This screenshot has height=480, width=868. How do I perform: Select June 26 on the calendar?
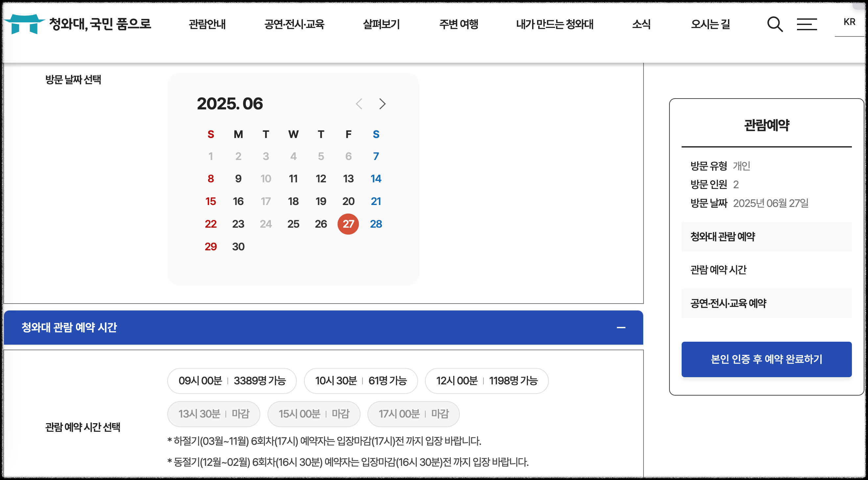[321, 224]
